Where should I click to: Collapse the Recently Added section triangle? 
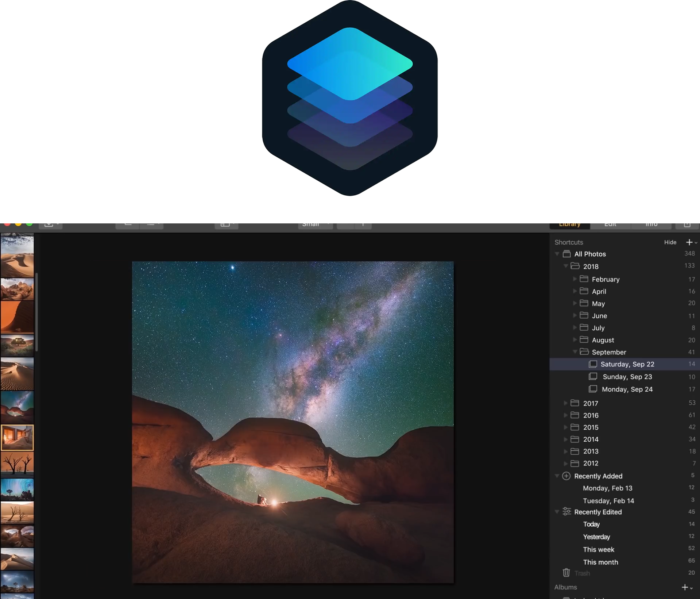click(557, 476)
